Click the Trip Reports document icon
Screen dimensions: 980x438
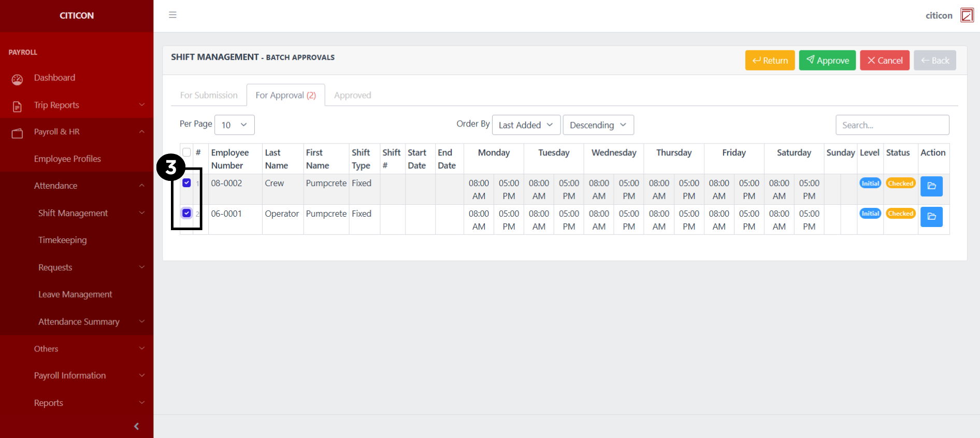(x=17, y=106)
